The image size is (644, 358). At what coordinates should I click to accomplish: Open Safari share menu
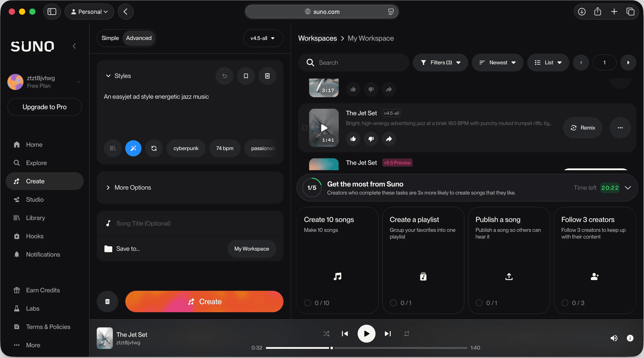pyautogui.click(x=598, y=11)
